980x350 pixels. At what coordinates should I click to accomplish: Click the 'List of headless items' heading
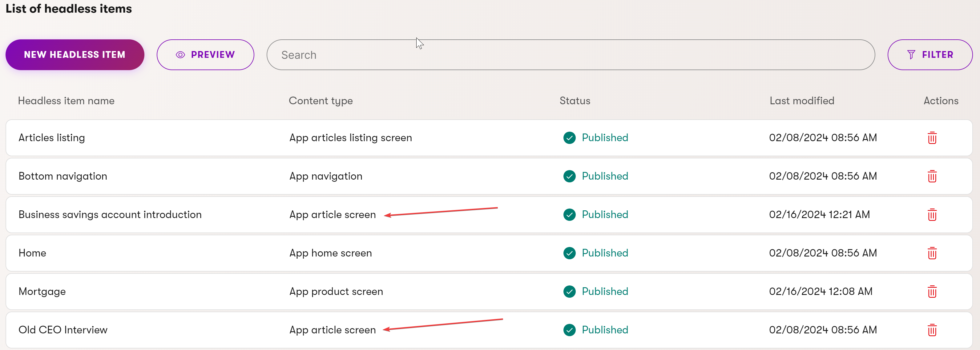click(x=69, y=8)
